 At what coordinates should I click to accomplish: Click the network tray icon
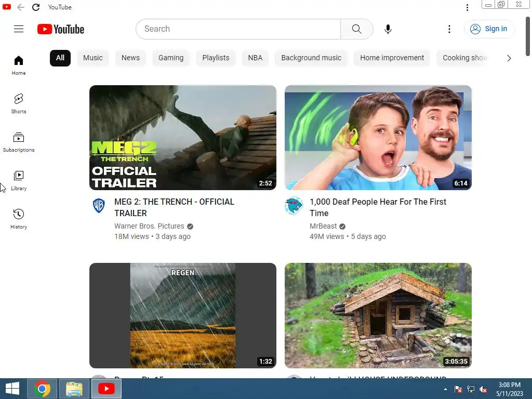[x=471, y=389]
